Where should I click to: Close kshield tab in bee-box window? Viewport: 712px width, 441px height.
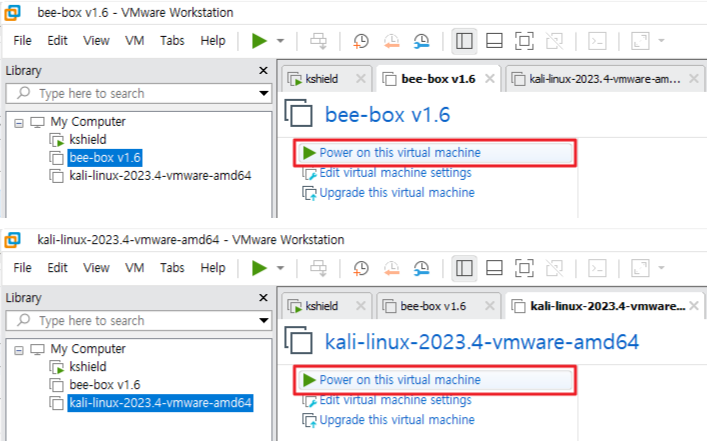tap(361, 79)
